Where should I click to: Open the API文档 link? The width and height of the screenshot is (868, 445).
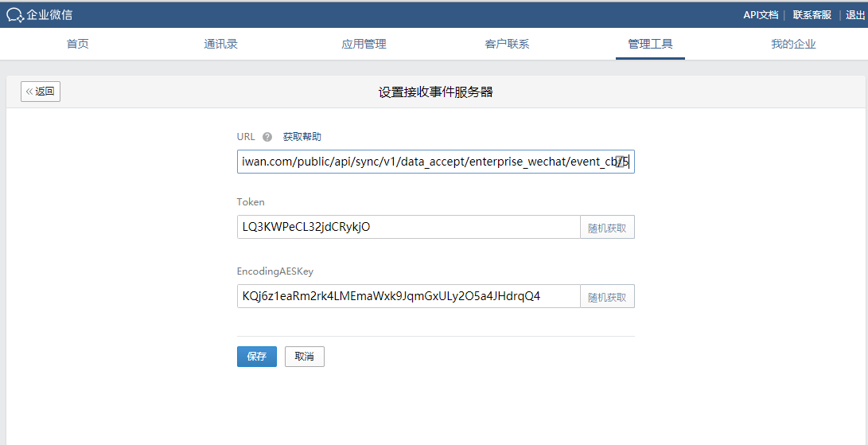tap(760, 15)
